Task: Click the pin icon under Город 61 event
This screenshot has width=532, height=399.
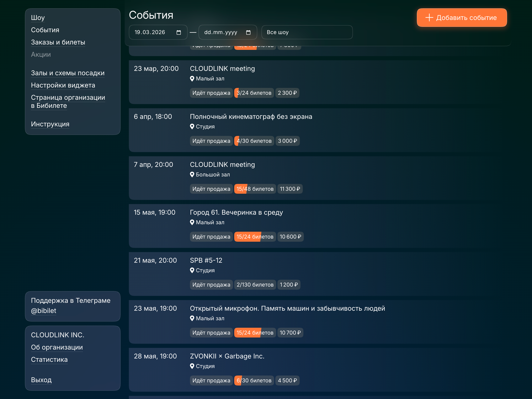Action: [192, 223]
